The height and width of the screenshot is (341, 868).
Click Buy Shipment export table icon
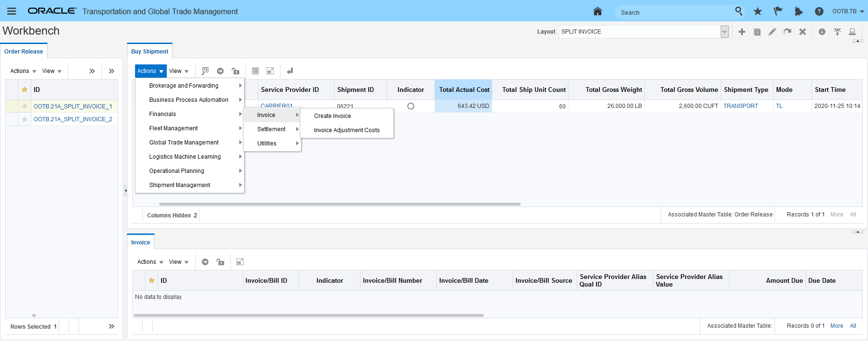click(x=205, y=71)
